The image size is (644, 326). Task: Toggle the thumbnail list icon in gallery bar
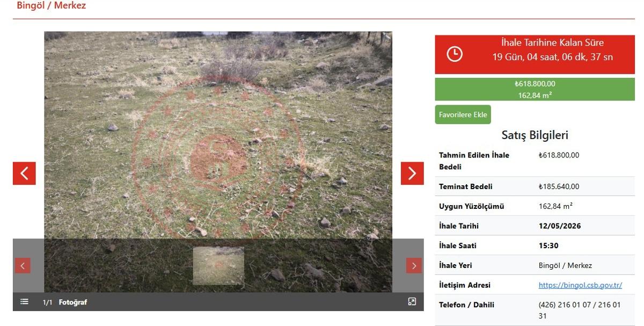(x=24, y=302)
